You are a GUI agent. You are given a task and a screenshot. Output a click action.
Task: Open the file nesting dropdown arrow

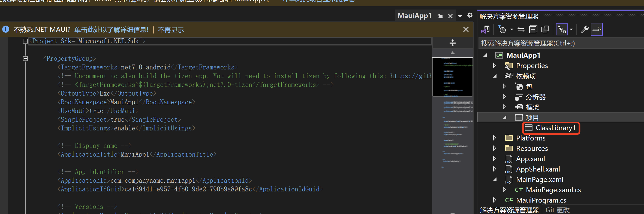[x=571, y=29]
